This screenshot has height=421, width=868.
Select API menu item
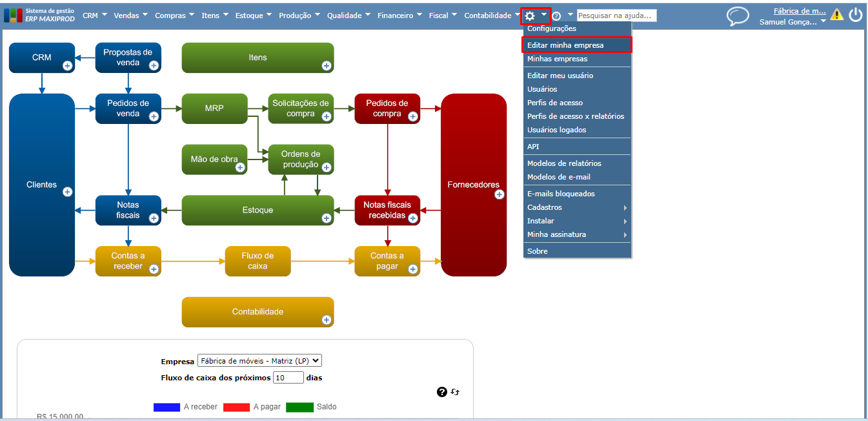578,147
